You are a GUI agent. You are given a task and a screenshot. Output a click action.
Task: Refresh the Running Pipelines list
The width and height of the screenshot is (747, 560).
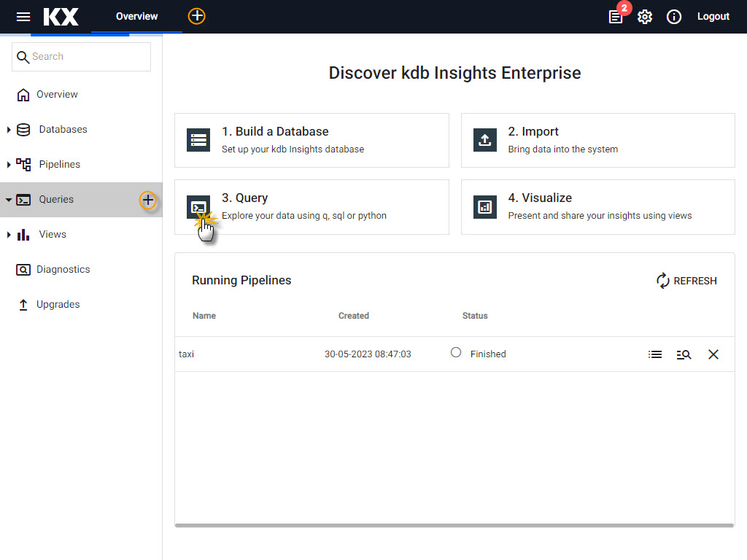point(686,281)
